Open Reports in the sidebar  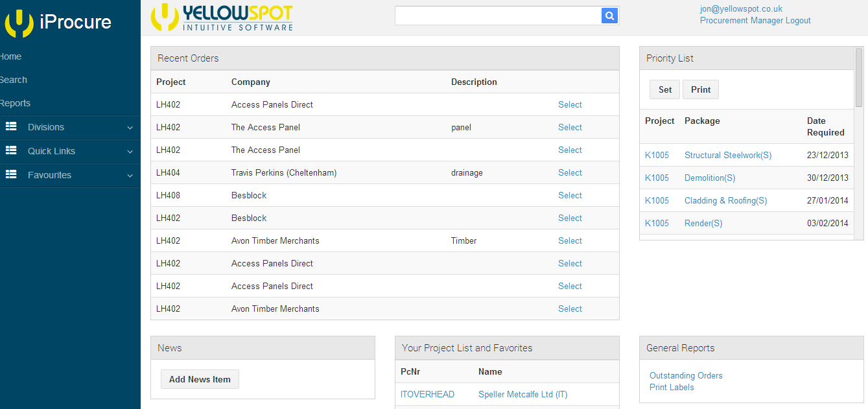pyautogui.click(x=15, y=103)
